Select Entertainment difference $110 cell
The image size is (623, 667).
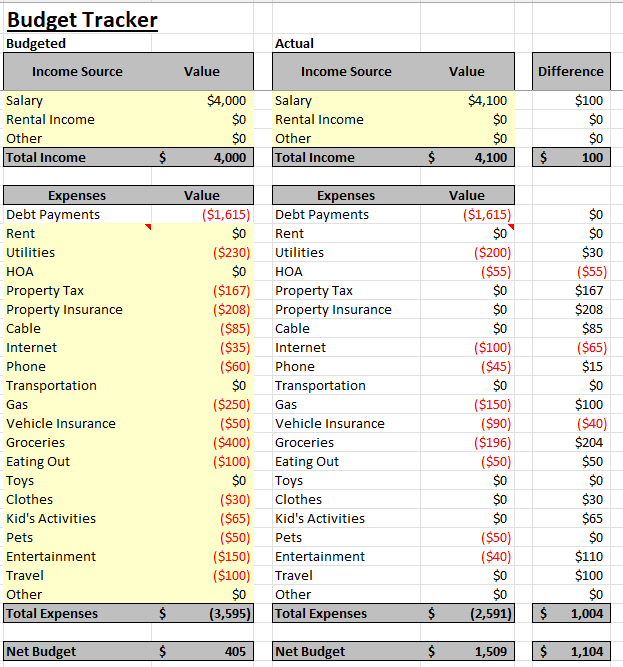pyautogui.click(x=589, y=556)
